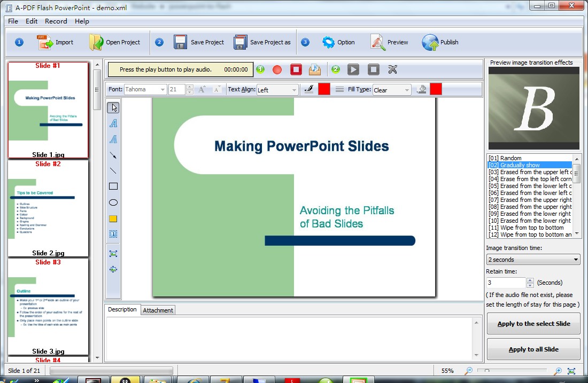Click the import audio file icon

[315, 69]
